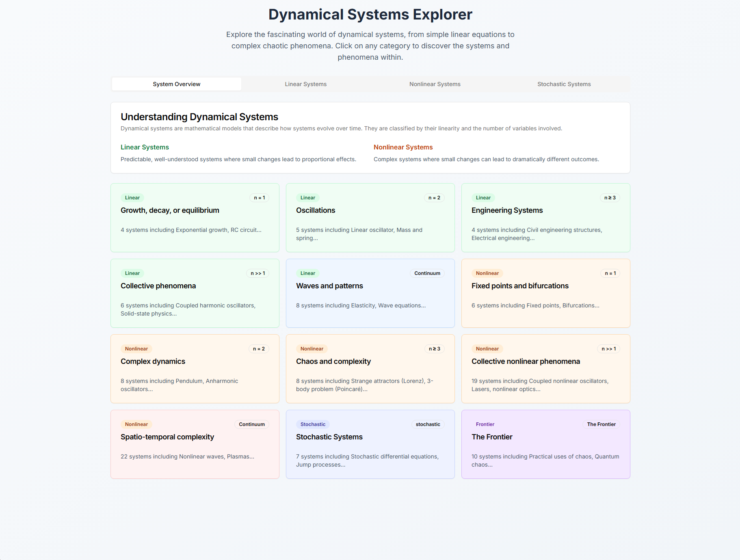Image resolution: width=740 pixels, height=560 pixels.
Task: Click the n >> 1 badge on Collective phenomena
Action: tap(258, 273)
